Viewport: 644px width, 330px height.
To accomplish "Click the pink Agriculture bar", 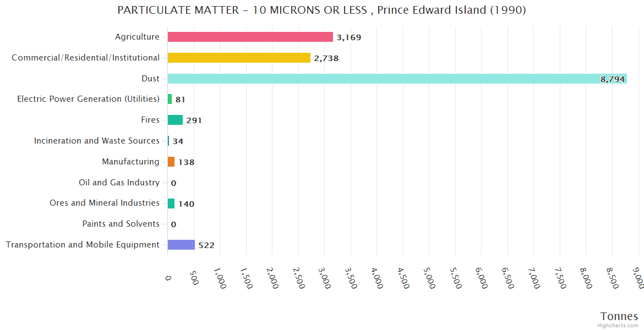I will point(250,37).
